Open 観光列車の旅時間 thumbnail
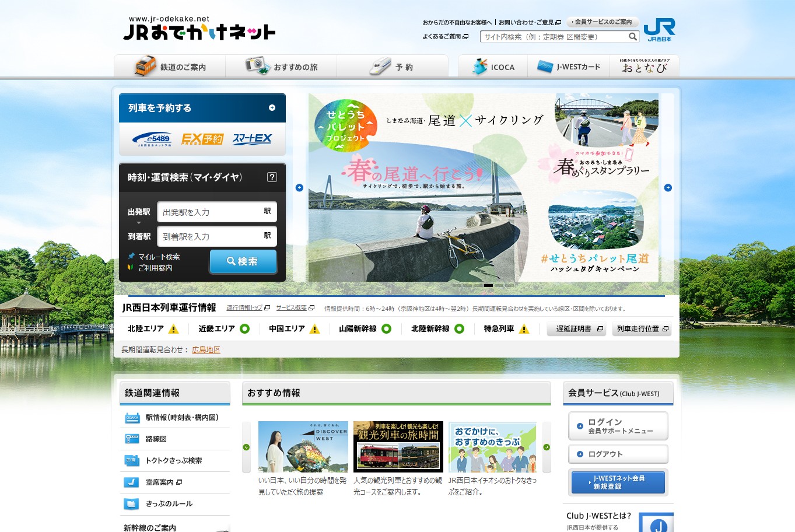Image resolution: width=795 pixels, height=532 pixels. click(x=398, y=447)
